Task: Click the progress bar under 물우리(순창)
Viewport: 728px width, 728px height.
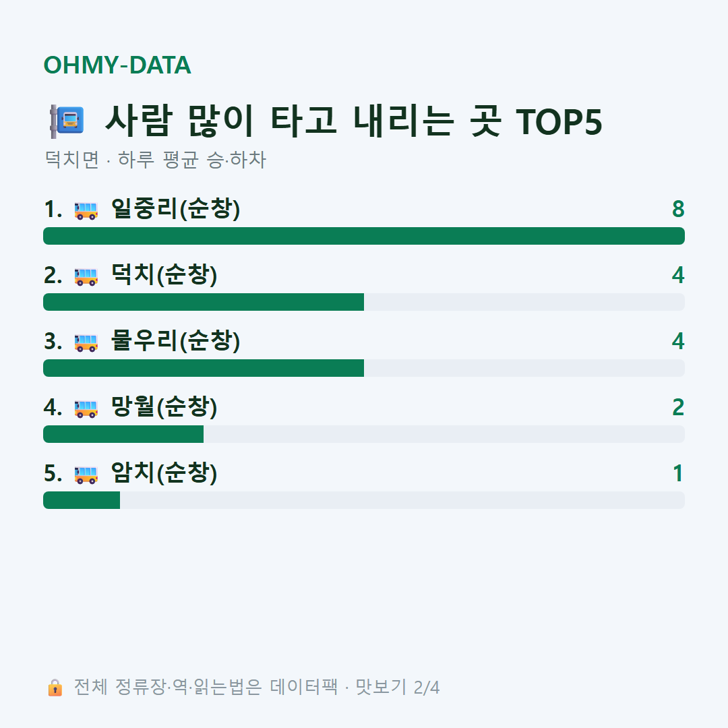Action: 364,368
